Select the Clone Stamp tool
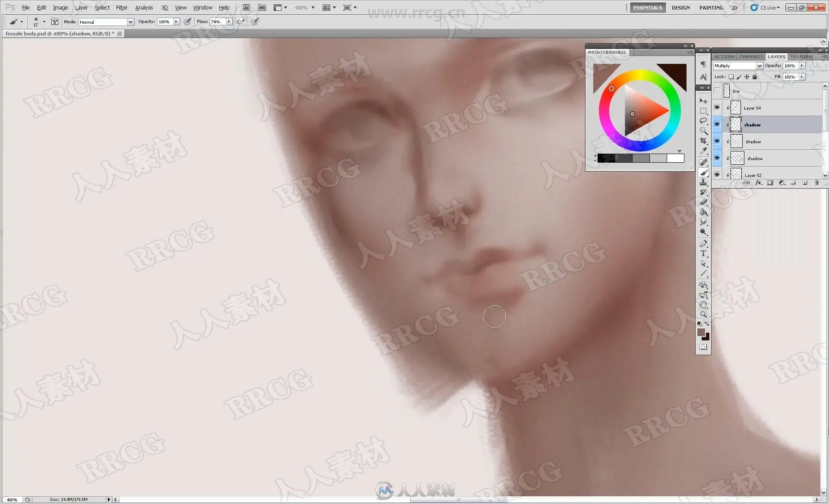The image size is (829, 504). (703, 182)
